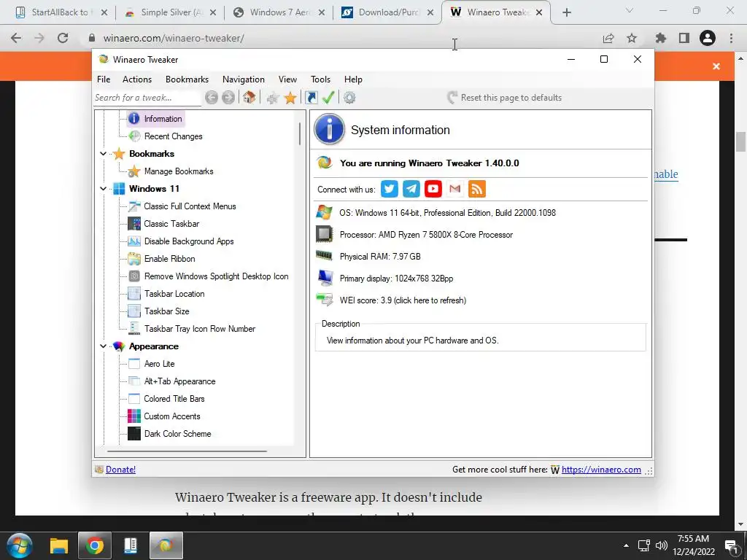Reload the page in Chrome

pyautogui.click(x=63, y=38)
